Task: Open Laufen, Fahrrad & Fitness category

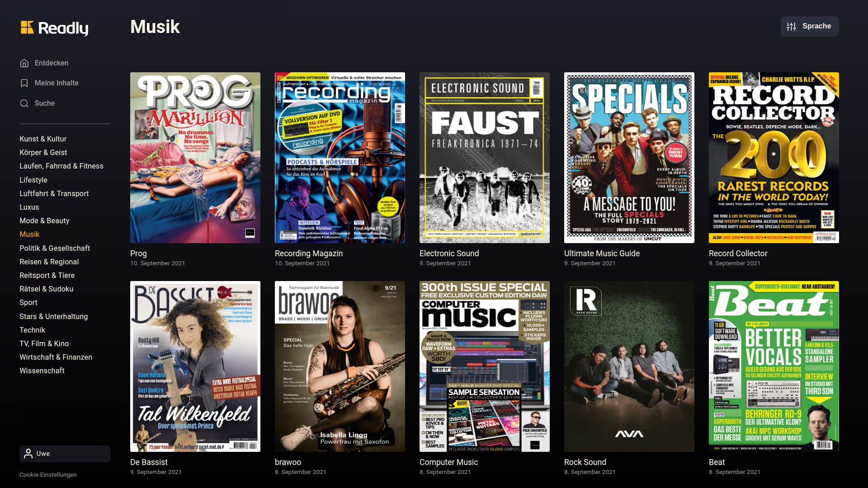Action: [61, 166]
